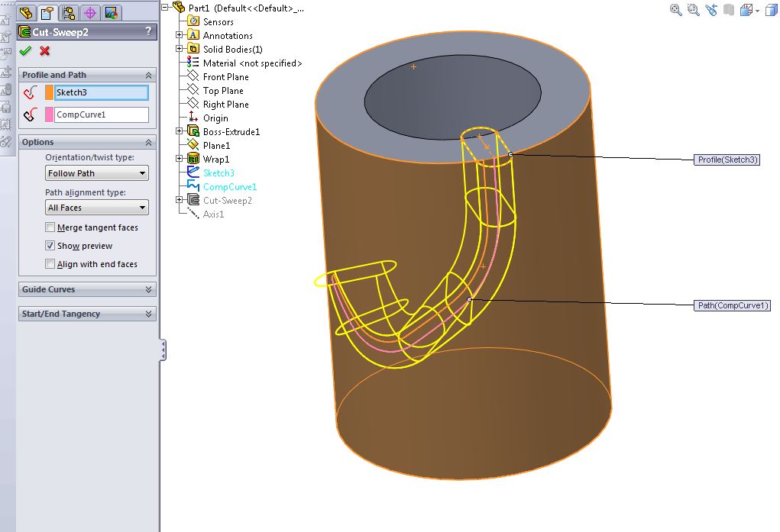
Task: Accept Cut-Sweep2 with green checkmark
Action: 25,50
